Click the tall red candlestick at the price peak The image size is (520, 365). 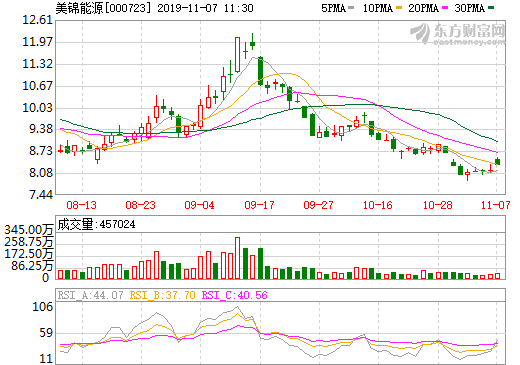click(x=238, y=55)
